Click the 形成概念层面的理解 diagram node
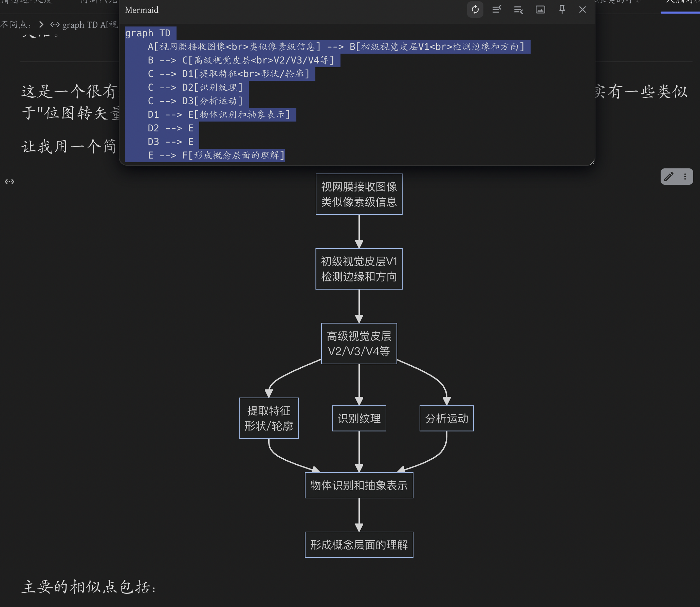The image size is (700, 607). (x=359, y=545)
